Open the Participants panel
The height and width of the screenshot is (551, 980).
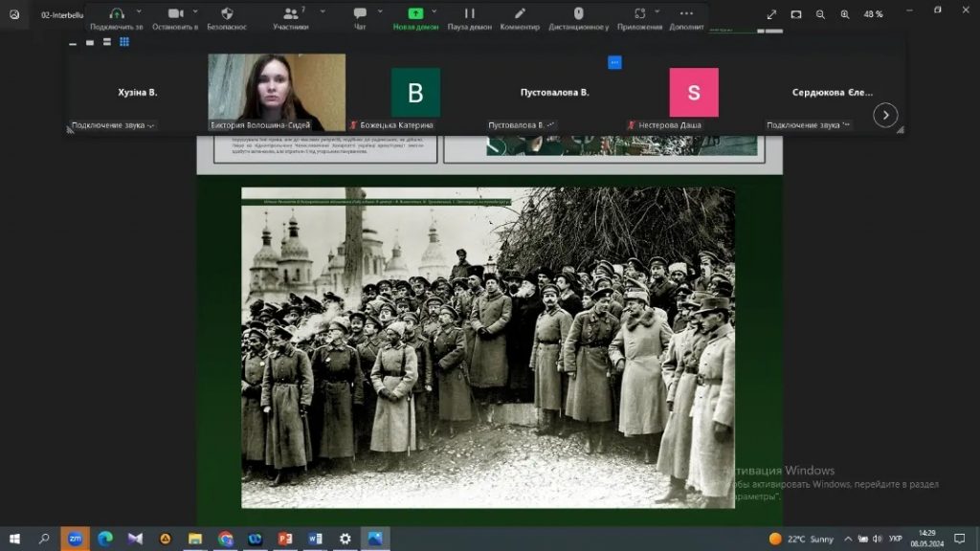tap(290, 13)
